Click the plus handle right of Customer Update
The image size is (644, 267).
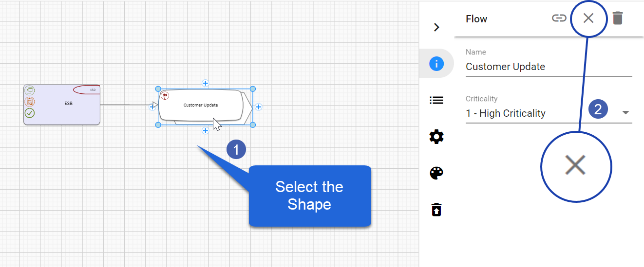[x=259, y=107]
